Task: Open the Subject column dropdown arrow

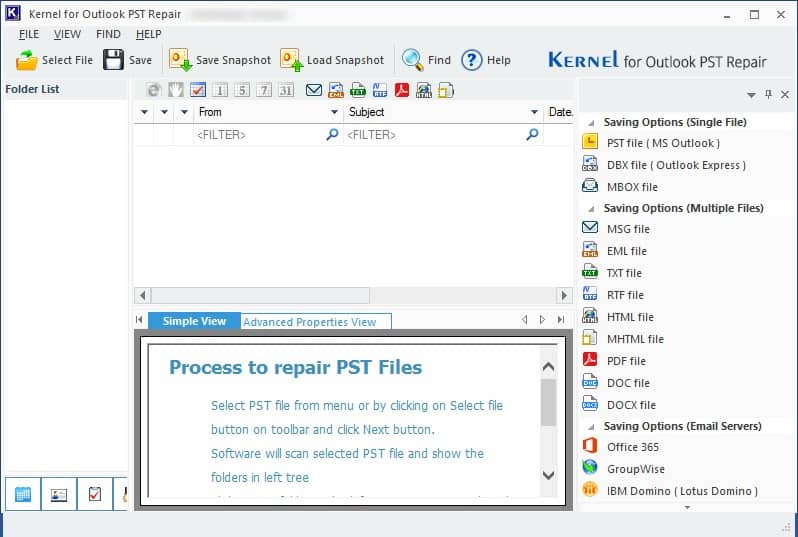Action: pyautogui.click(x=534, y=112)
